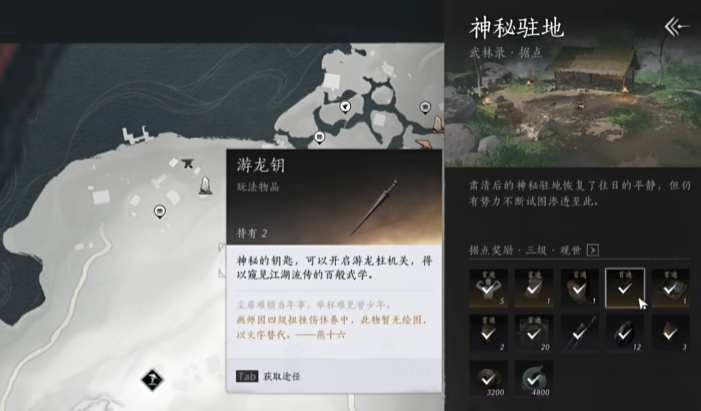
Task: Select dark reward with quantity 12
Action: [625, 334]
